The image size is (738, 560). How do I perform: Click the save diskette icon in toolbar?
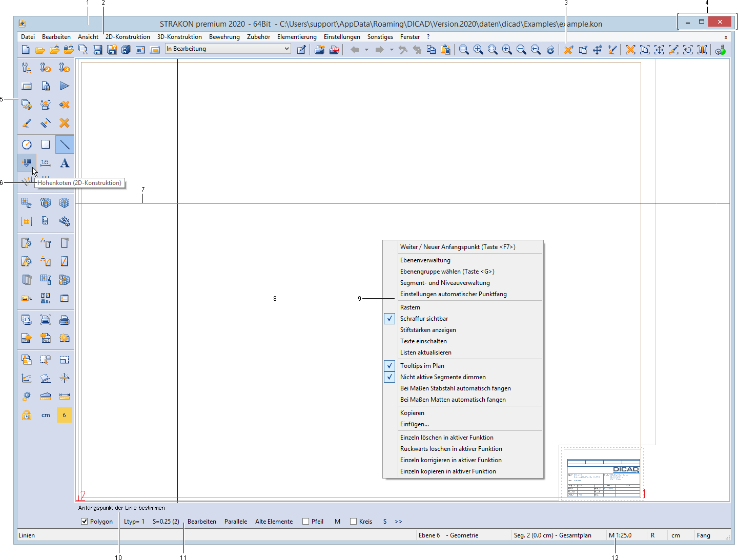click(x=97, y=50)
